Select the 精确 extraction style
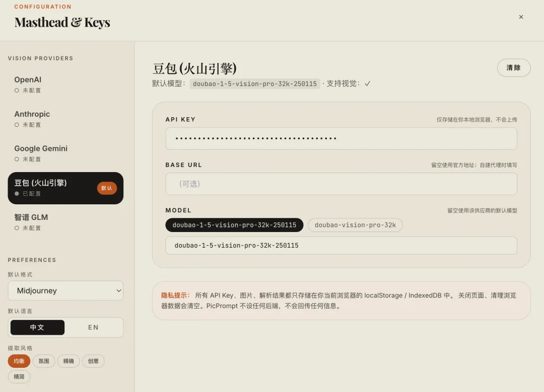This screenshot has width=544, height=392. [x=69, y=361]
